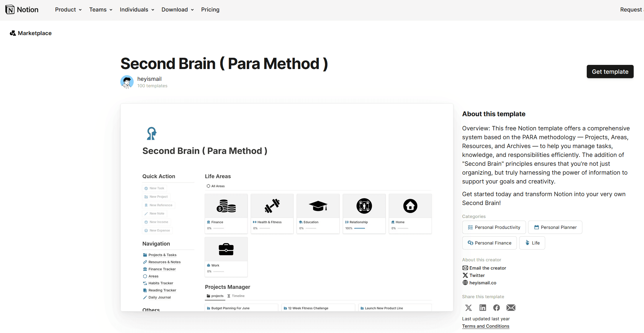Click the New Income quick action
The image size is (644, 333).
[x=157, y=222]
